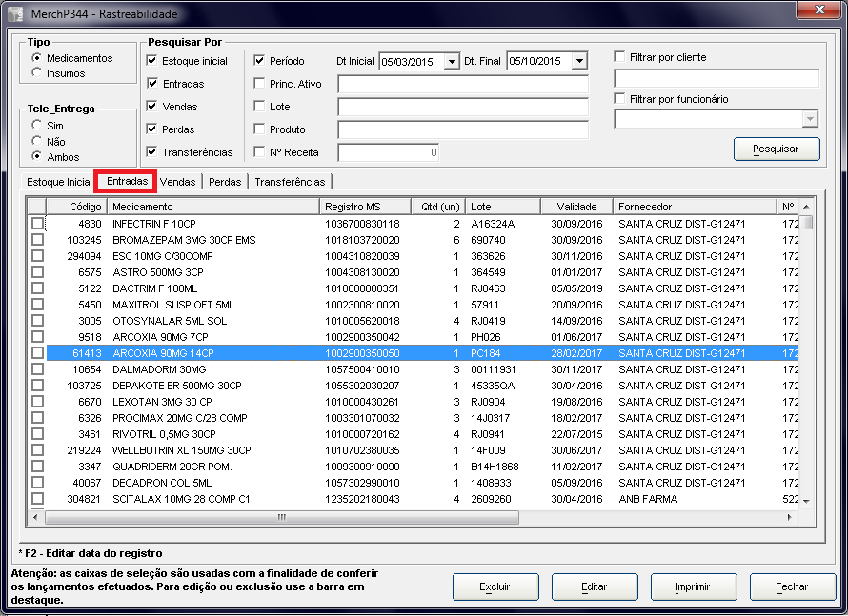Click the Excluir button
The width and height of the screenshot is (848, 616).
[x=495, y=586]
